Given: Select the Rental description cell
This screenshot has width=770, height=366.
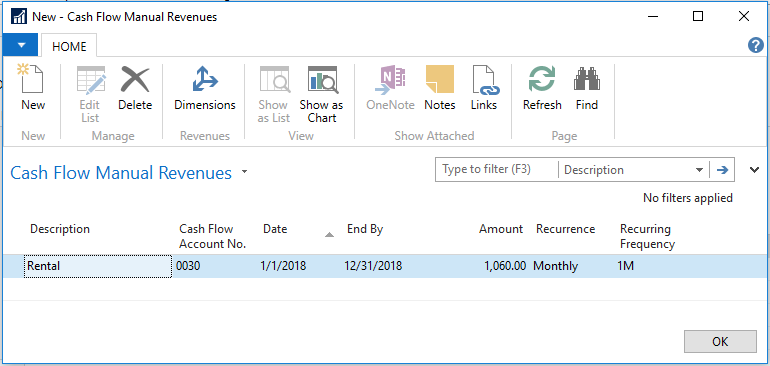Looking at the screenshot, I should 98,266.
